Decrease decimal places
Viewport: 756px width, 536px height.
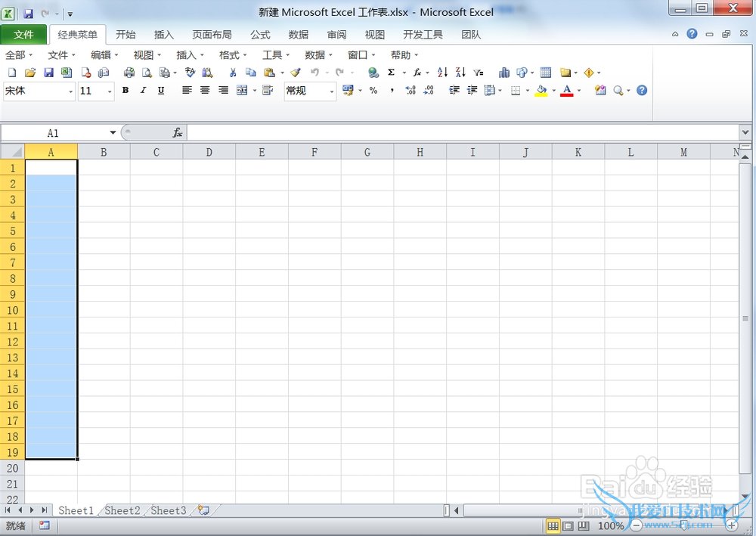pyautogui.click(x=429, y=90)
